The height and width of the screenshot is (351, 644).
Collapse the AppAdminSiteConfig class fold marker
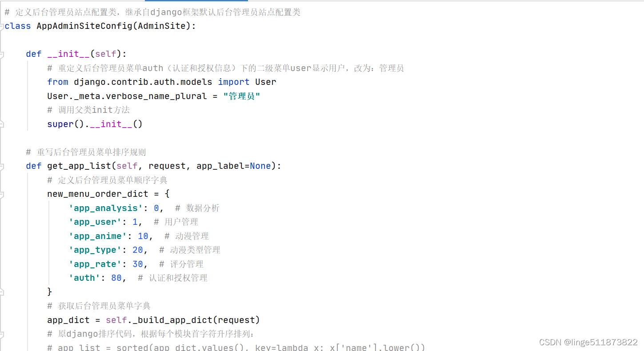2,26
